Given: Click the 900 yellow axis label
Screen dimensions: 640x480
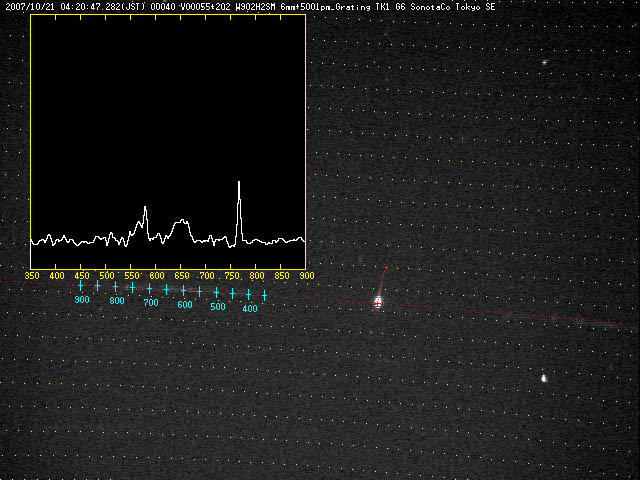Looking at the screenshot, I should pyautogui.click(x=307, y=275).
